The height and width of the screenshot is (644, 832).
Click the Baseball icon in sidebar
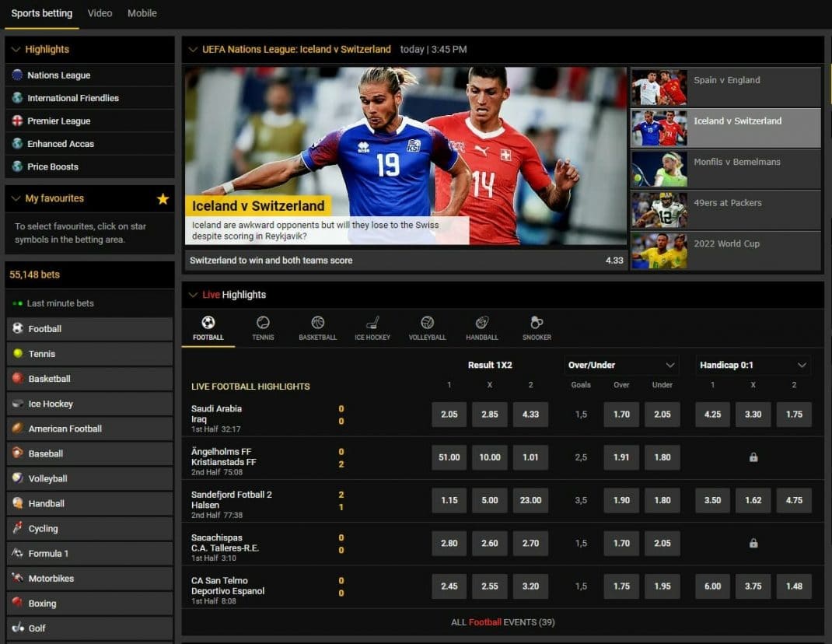pyautogui.click(x=18, y=453)
